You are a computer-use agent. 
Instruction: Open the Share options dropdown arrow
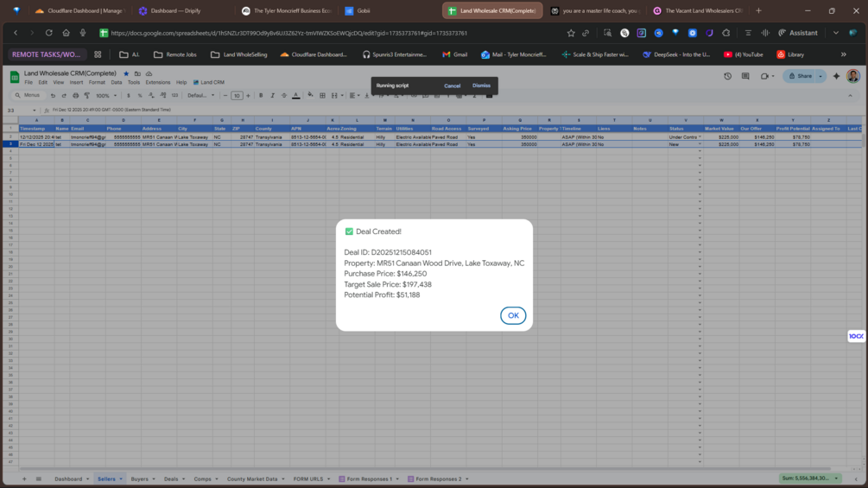(x=820, y=76)
